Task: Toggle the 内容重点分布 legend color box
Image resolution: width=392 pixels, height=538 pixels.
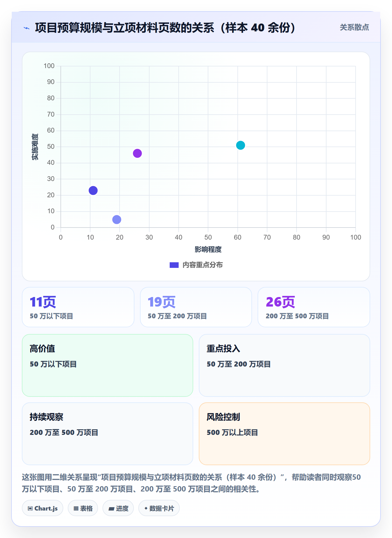Action: pyautogui.click(x=174, y=265)
